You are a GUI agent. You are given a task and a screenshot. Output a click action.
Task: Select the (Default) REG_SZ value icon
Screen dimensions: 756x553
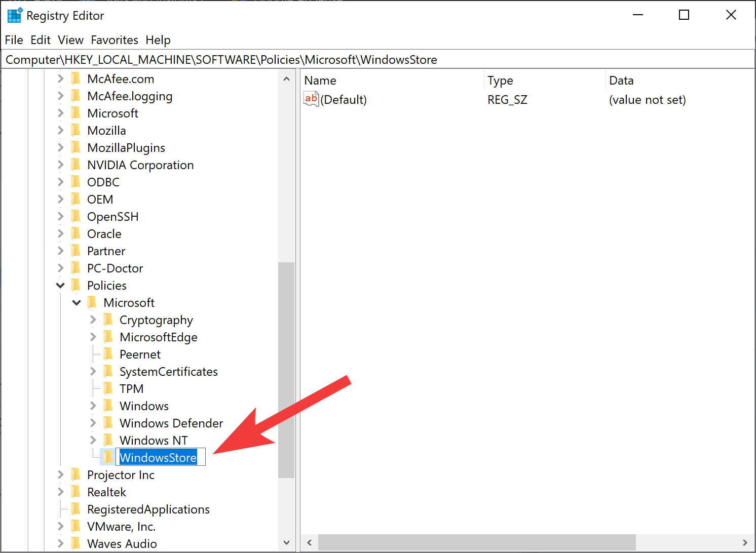pos(311,99)
